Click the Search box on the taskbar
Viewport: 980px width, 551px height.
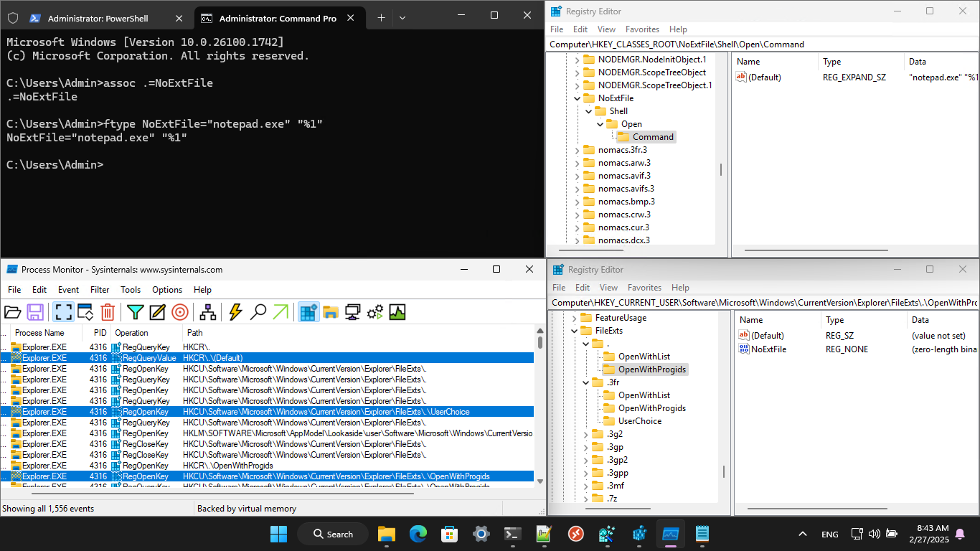pyautogui.click(x=331, y=534)
